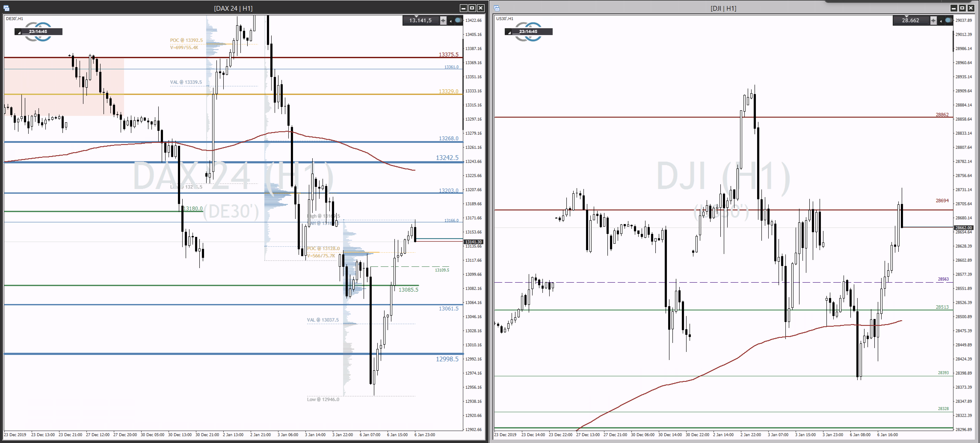980x443 pixels.
Task: Expand the DJI timer widget corner arrow
Action: point(509,33)
